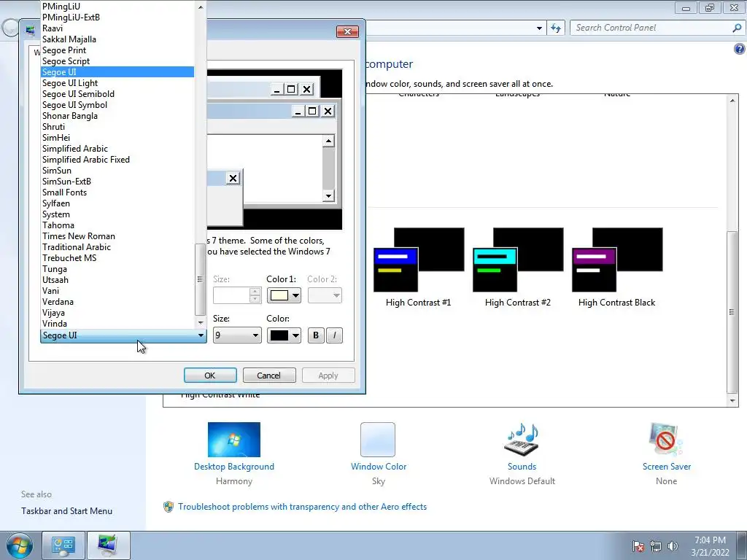Click the shield icon beside Troubleshoot link

tap(169, 507)
